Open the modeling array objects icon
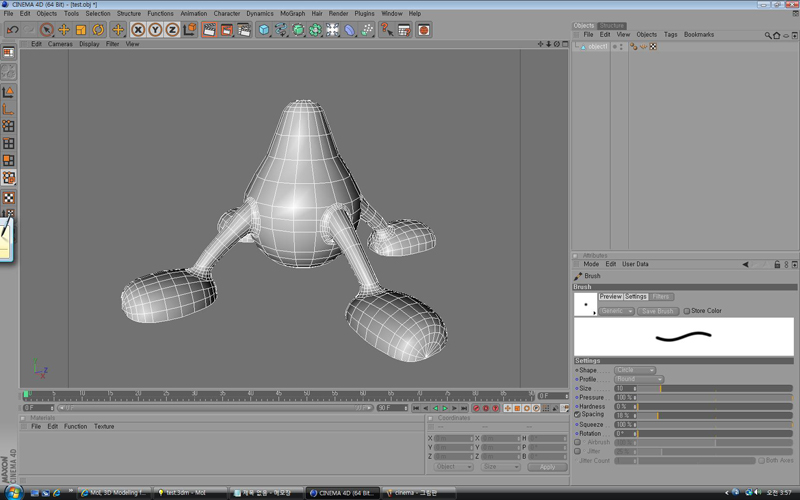Image resolution: width=800 pixels, height=500 pixels. 315,30
